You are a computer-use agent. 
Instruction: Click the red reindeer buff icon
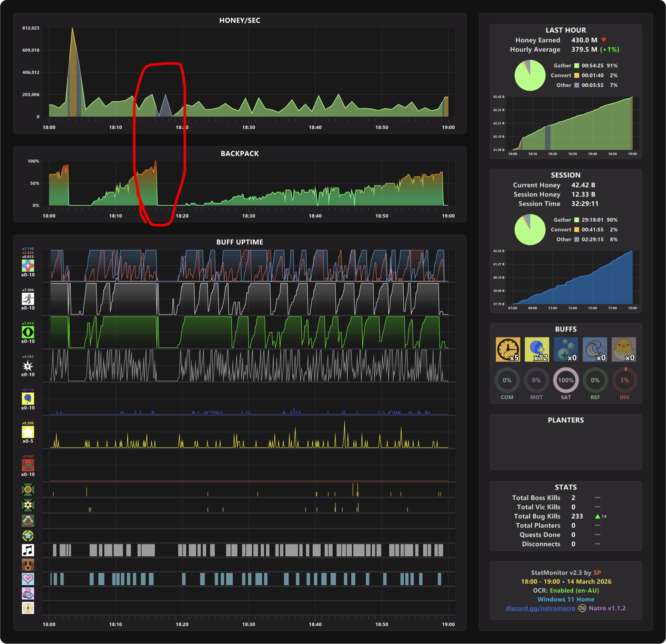(28, 465)
